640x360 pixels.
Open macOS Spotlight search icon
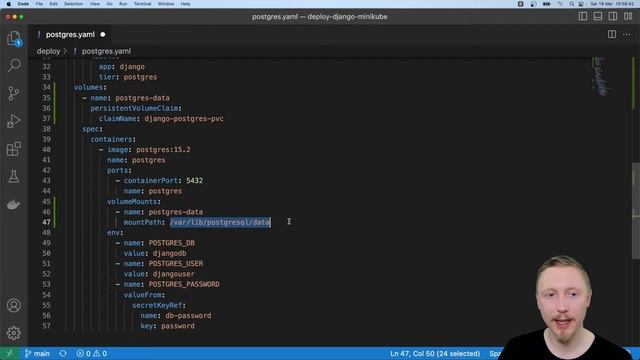572,4
